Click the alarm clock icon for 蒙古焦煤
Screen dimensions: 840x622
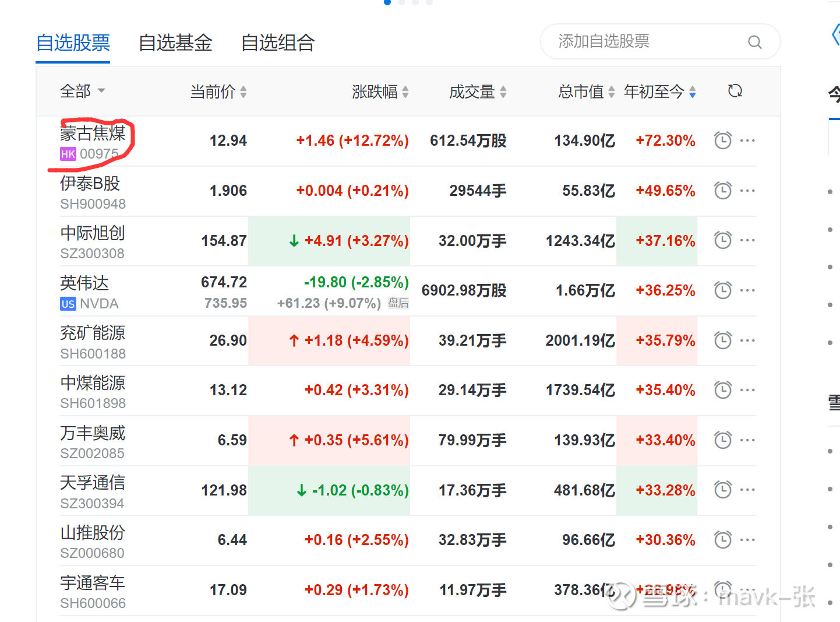pyautogui.click(x=722, y=140)
